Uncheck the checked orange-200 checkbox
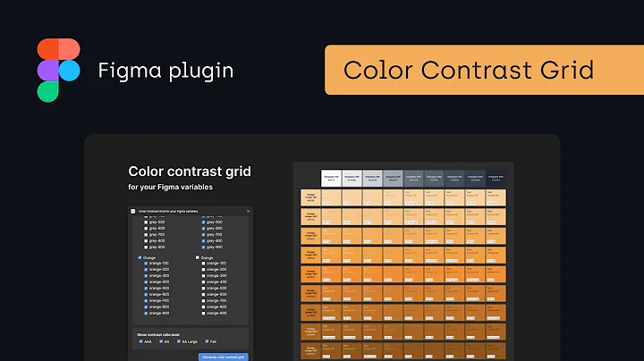Image resolution: width=644 pixels, height=361 pixels. coord(146,270)
